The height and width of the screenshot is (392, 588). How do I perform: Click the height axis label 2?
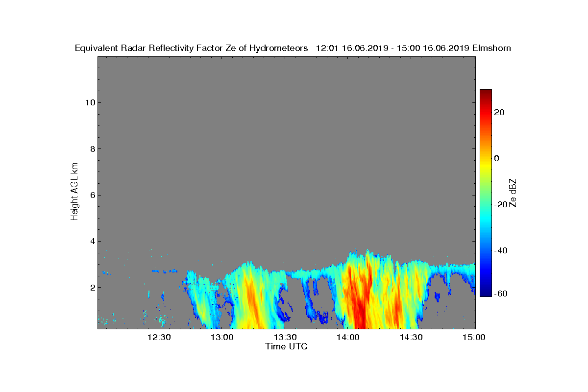92,287
